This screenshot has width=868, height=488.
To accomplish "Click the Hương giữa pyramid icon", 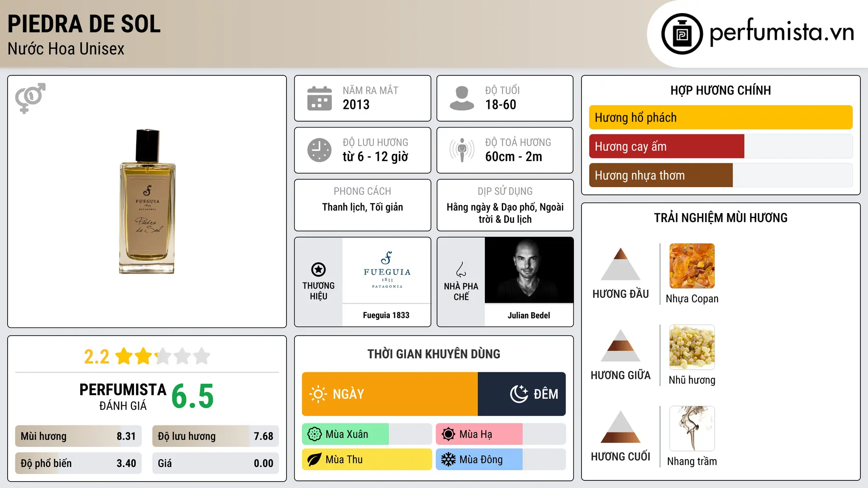I will click(620, 345).
